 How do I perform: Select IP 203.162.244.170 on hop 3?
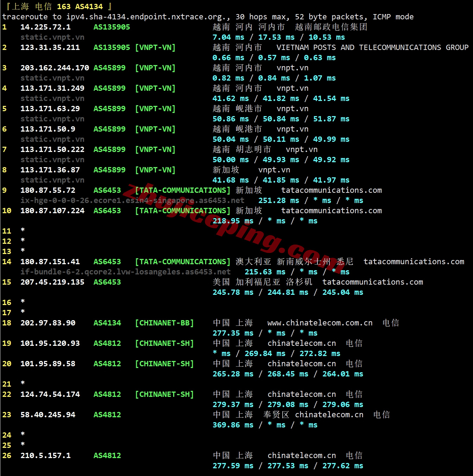tap(55, 68)
